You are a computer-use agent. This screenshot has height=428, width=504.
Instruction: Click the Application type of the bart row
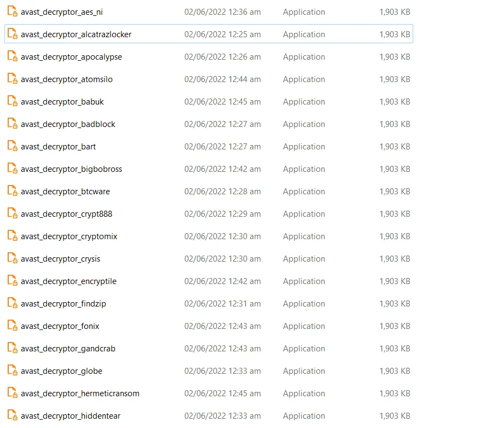304,147
